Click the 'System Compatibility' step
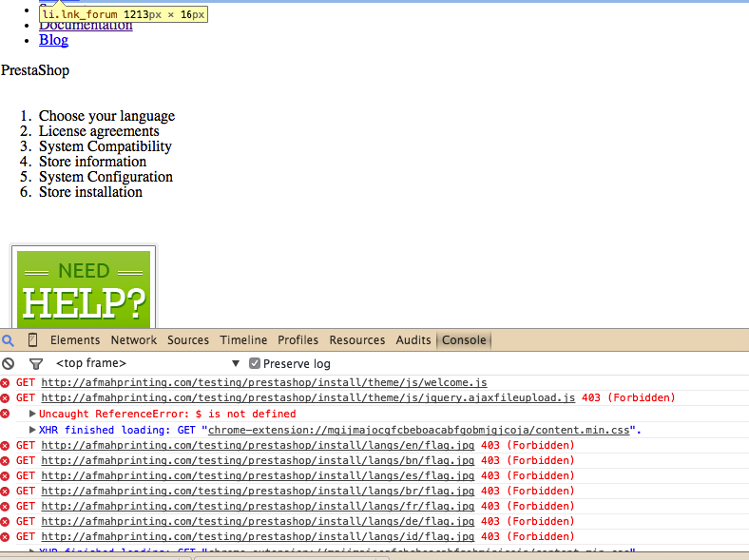Image resolution: width=749 pixels, height=560 pixels. coord(106,146)
